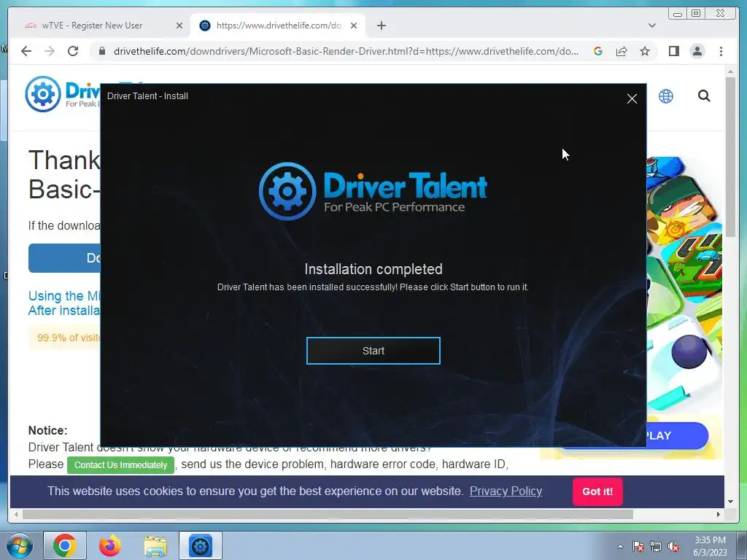Click the horizontal scroll right arrow
The height and width of the screenshot is (560, 747).
pyautogui.click(x=719, y=514)
